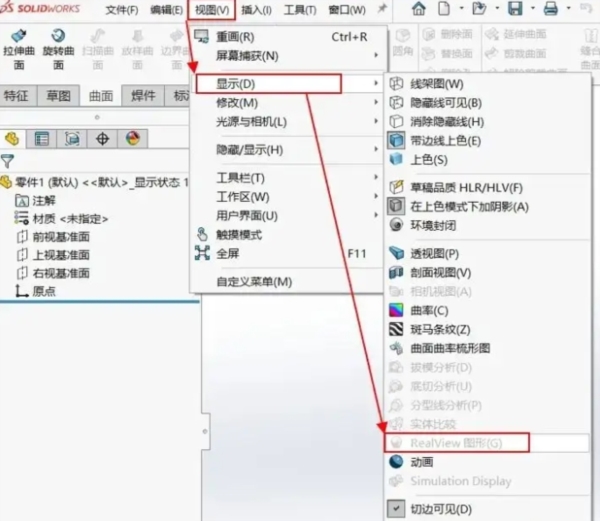
Task: Toggle 曲率(C) curvature display
Action: pos(488,310)
